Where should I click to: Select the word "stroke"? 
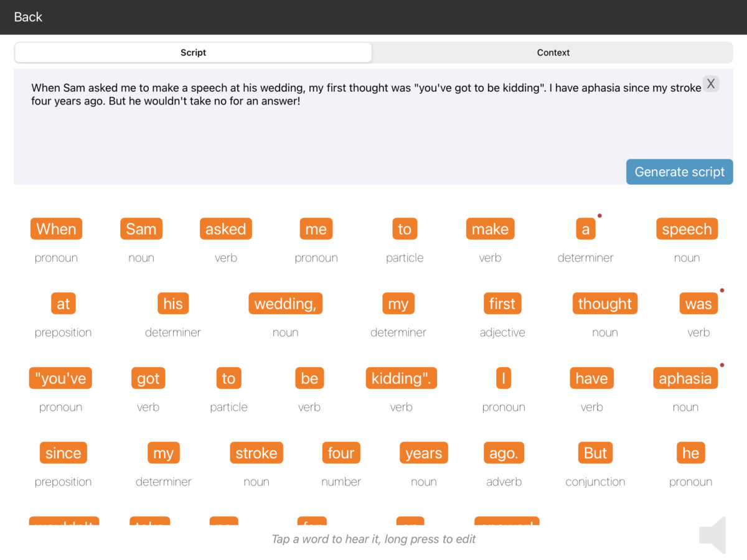click(256, 453)
